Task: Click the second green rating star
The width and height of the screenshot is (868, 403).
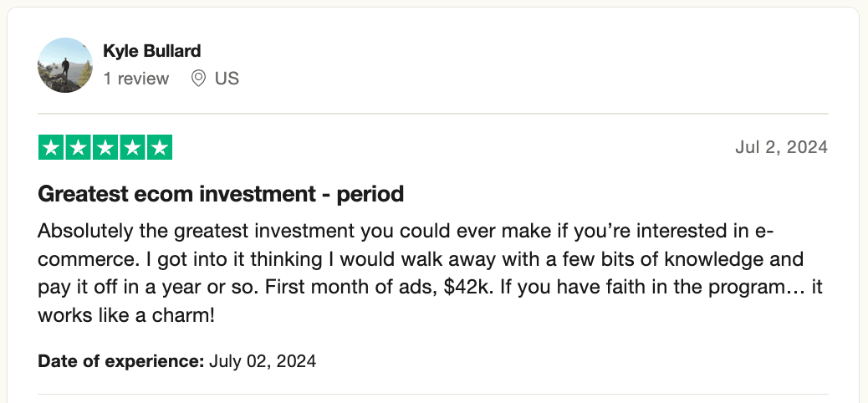Action: tap(79, 148)
